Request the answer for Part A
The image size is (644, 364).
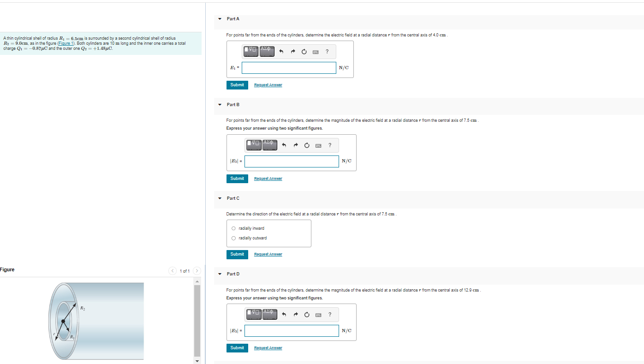268,85
